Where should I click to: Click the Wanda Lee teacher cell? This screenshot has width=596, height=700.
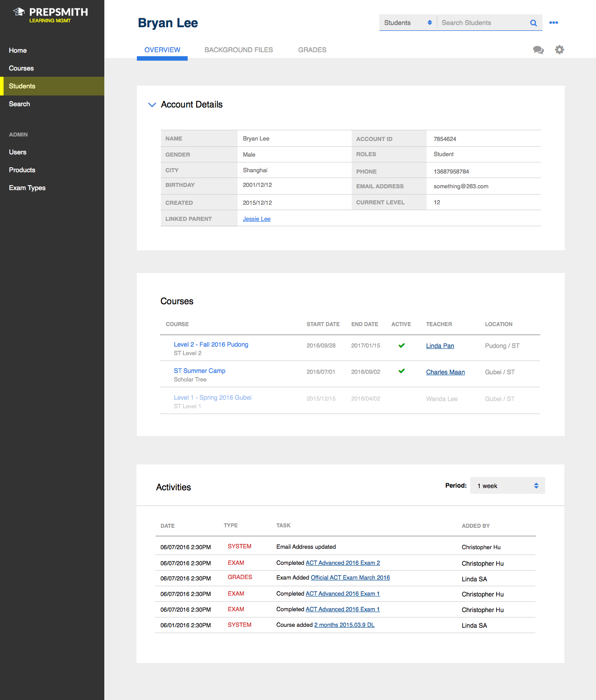click(x=442, y=399)
